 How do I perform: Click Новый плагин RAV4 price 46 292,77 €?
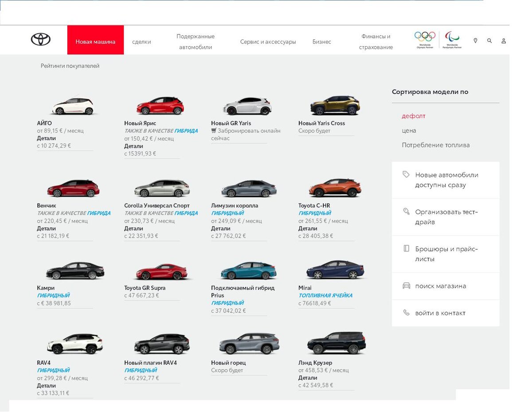coord(141,378)
